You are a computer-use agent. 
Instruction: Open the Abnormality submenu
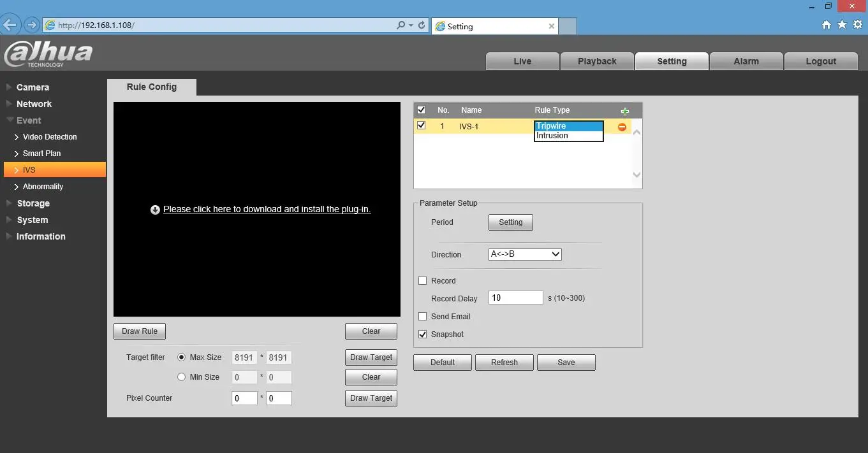(x=43, y=187)
